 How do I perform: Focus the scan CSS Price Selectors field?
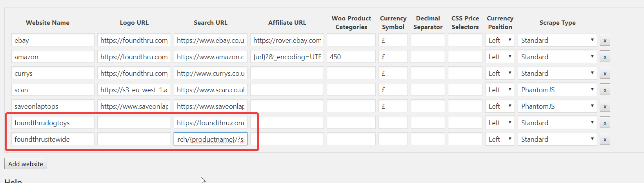[x=465, y=90]
